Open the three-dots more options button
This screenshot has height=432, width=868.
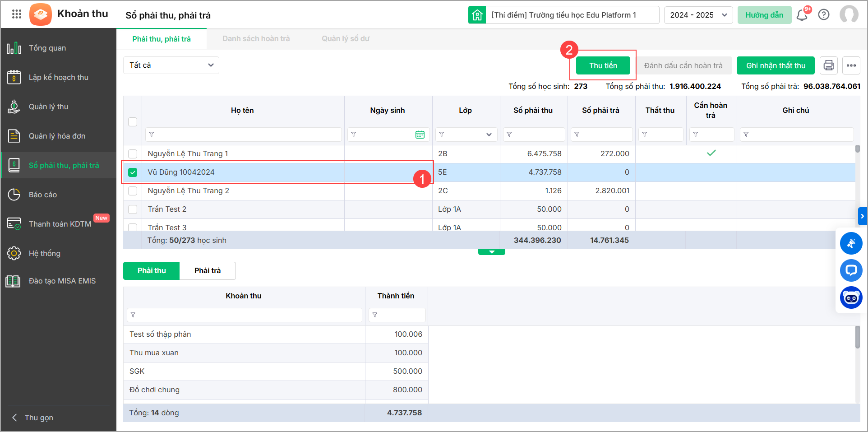[x=851, y=65]
